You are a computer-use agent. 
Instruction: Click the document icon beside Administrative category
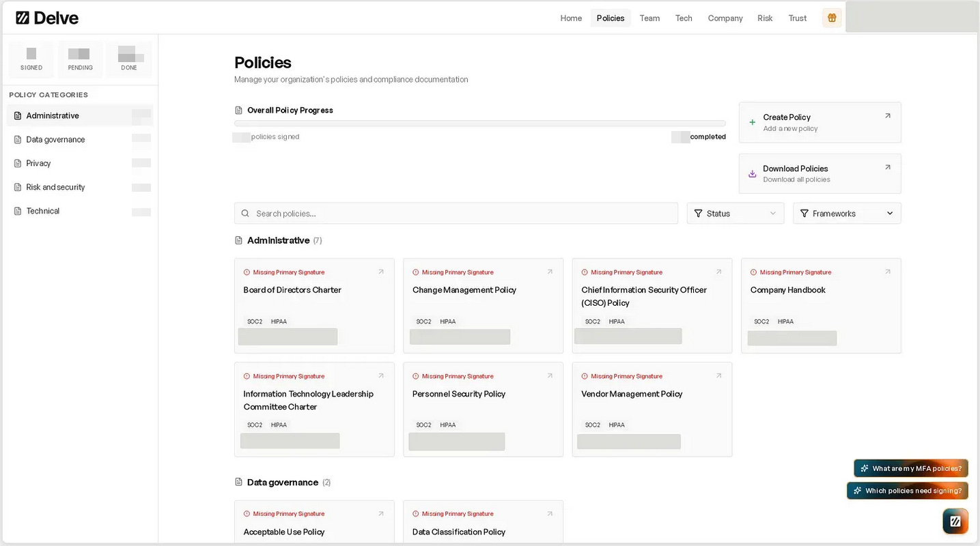[x=18, y=116]
